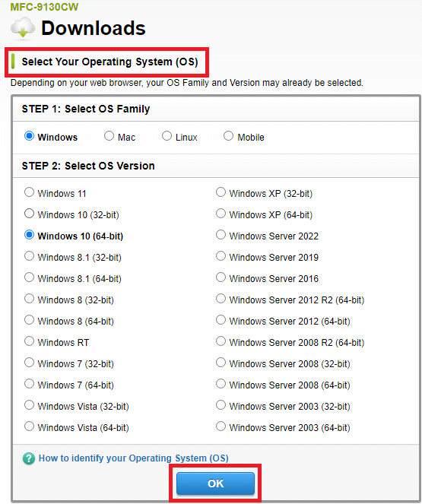Choose the Mobile OS family option

[x=228, y=136]
